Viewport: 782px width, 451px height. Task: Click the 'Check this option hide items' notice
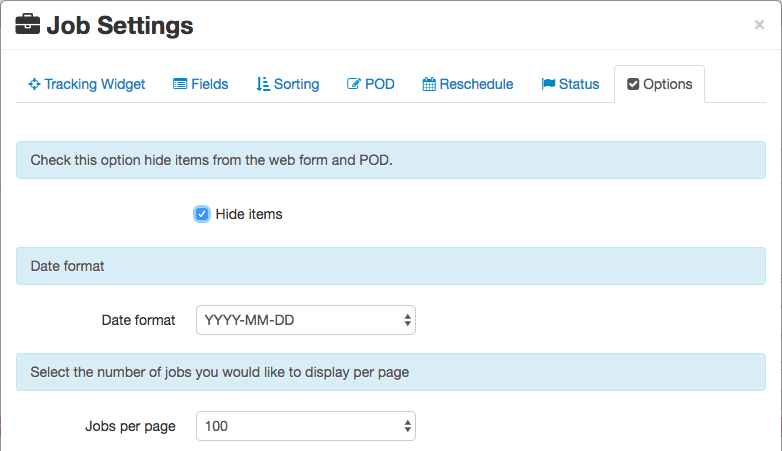[391, 160]
